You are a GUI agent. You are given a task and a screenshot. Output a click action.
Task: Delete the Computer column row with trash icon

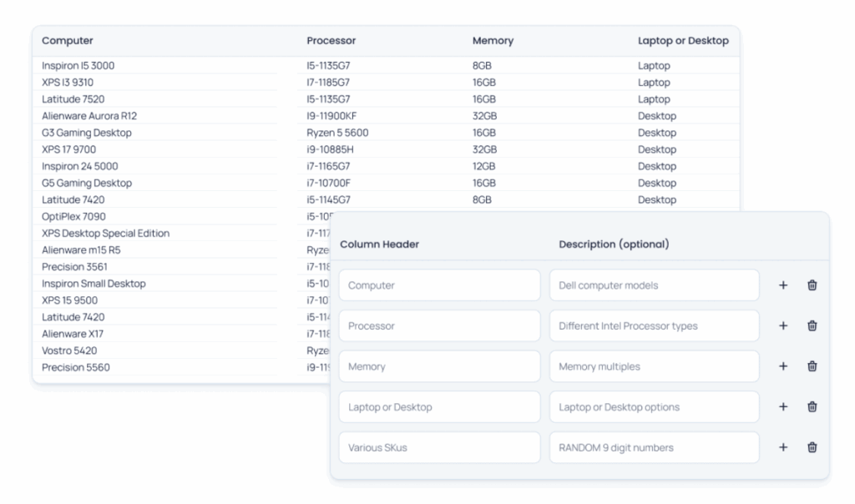pos(812,285)
